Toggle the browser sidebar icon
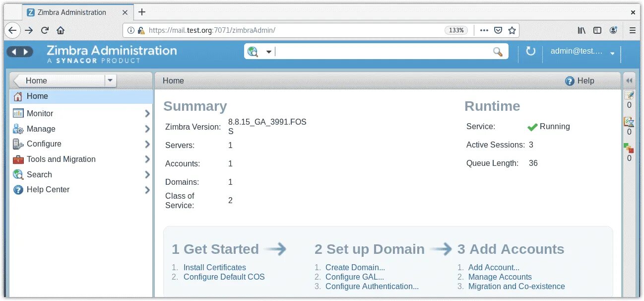 coord(597,30)
